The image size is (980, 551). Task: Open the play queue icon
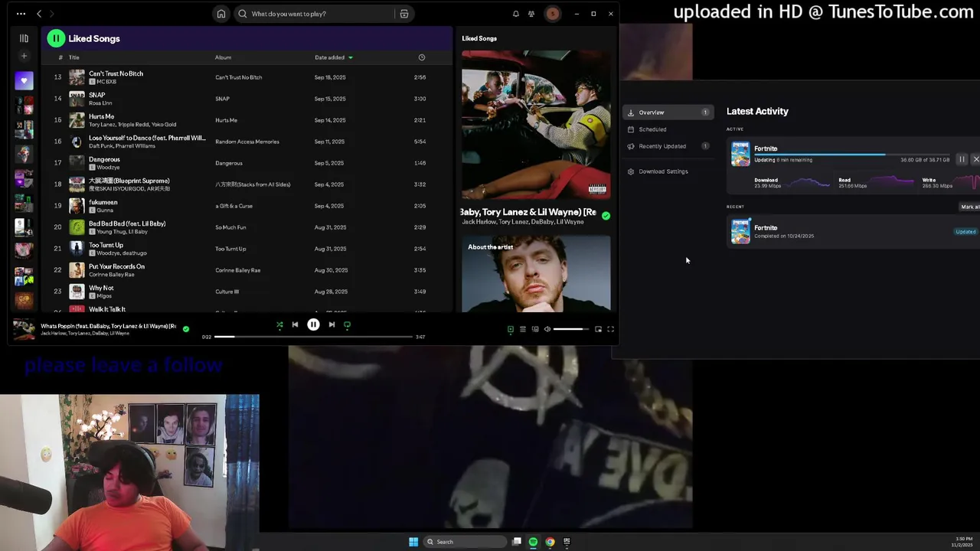[x=523, y=329]
